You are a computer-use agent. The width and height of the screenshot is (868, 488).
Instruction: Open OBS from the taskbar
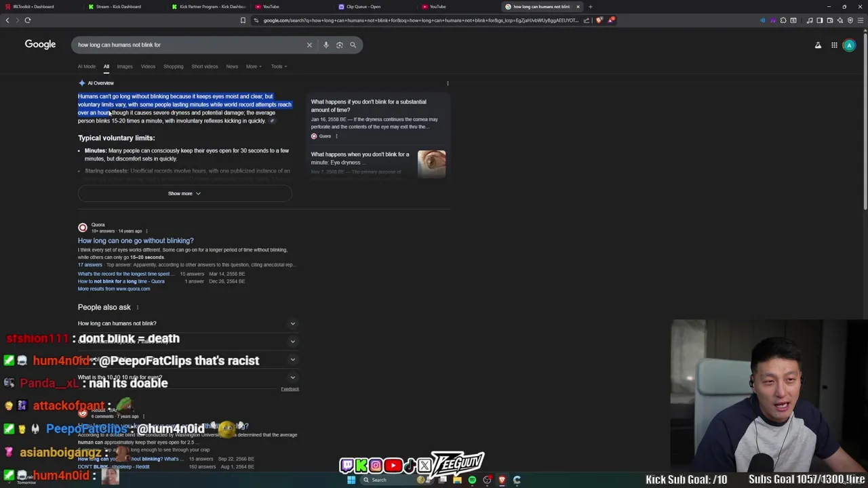pos(487,480)
